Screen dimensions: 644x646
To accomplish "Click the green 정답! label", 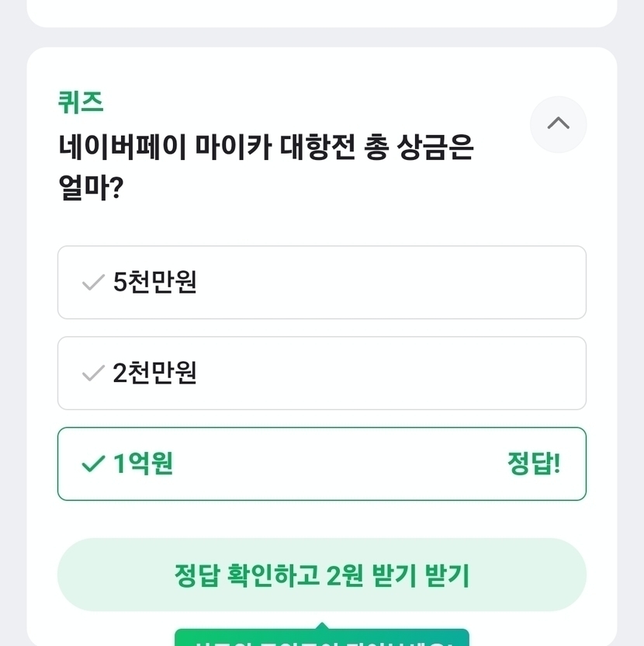I will click(533, 464).
